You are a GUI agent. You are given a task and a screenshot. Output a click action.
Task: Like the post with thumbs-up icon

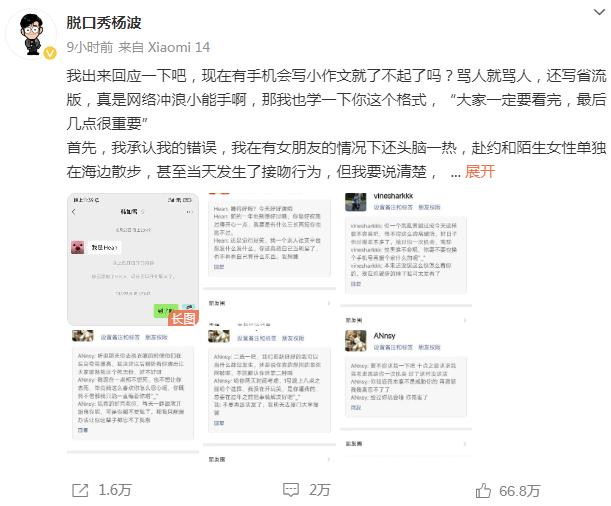(x=483, y=490)
